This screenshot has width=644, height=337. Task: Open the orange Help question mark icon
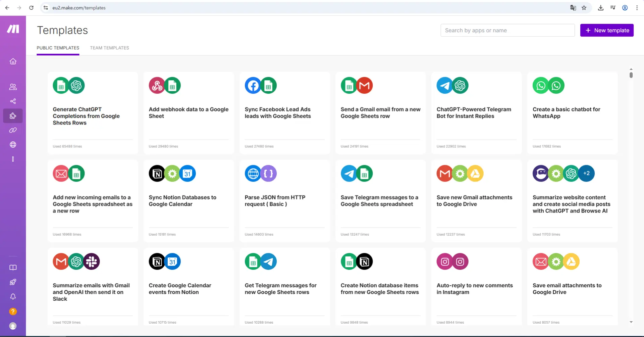coord(13,311)
